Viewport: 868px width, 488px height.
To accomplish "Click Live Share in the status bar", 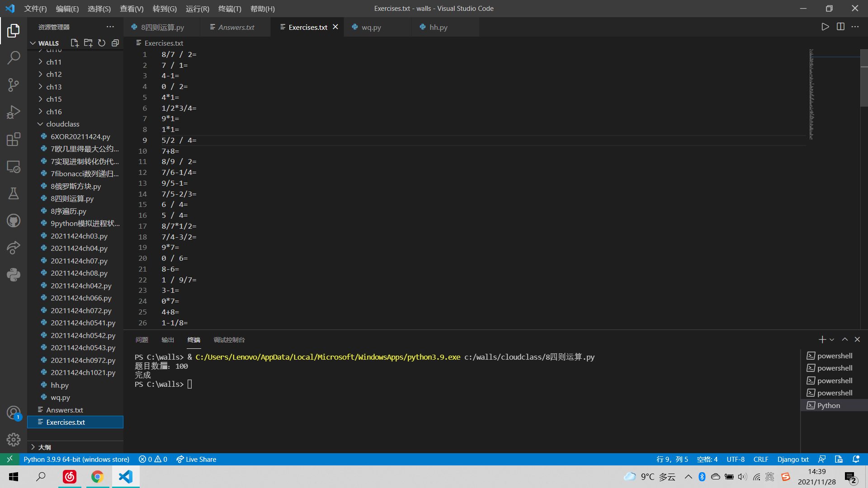I will click(196, 459).
